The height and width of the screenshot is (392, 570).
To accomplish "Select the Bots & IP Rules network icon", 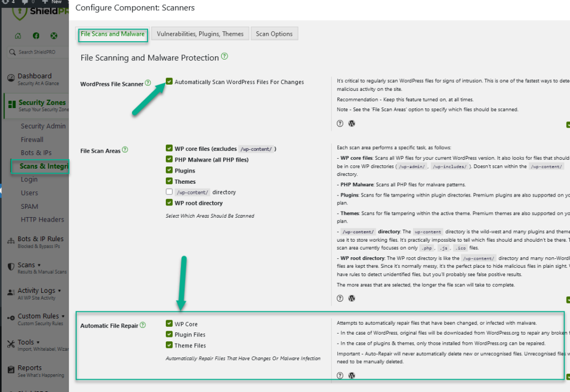I will click(x=11, y=241).
